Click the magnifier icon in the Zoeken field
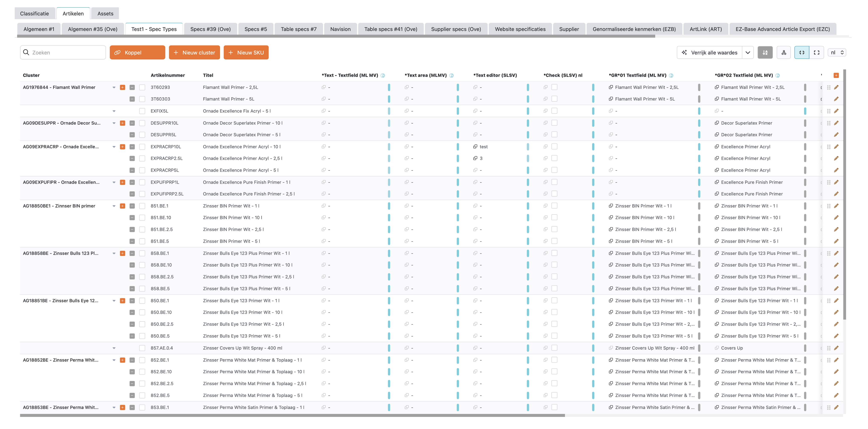868x429 pixels. point(26,52)
